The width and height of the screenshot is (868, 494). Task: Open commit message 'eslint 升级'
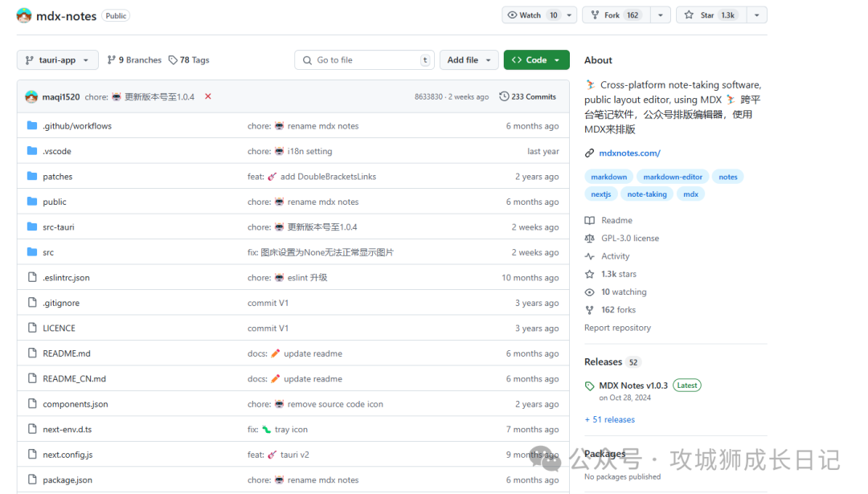pyautogui.click(x=307, y=278)
